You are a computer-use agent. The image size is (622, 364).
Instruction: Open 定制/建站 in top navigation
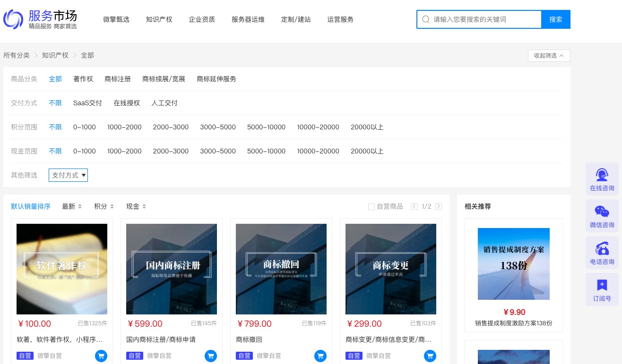click(x=296, y=19)
